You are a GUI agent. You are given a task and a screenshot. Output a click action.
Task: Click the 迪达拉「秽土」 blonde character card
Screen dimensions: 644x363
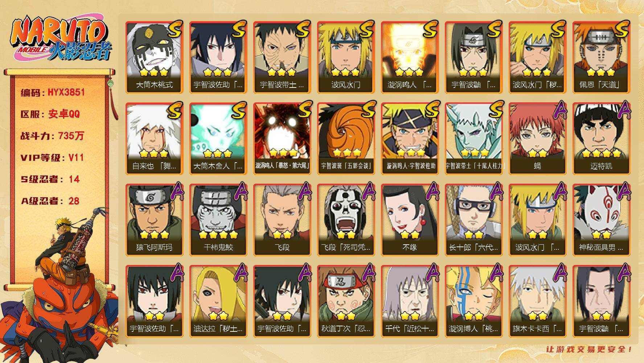218,301
